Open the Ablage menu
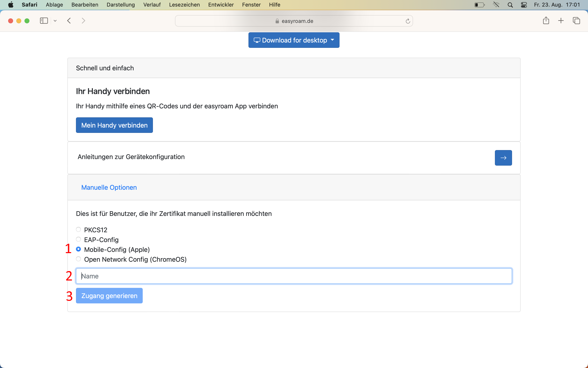588x368 pixels. click(x=55, y=5)
